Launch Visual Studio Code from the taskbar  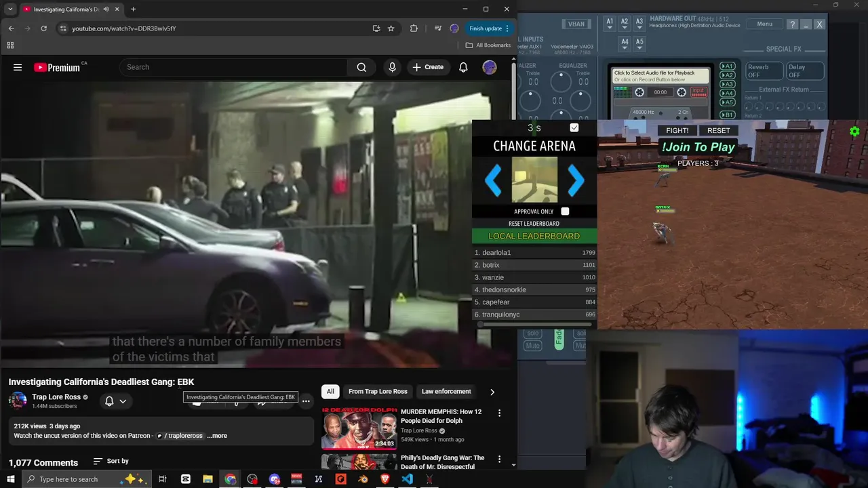[407, 479]
